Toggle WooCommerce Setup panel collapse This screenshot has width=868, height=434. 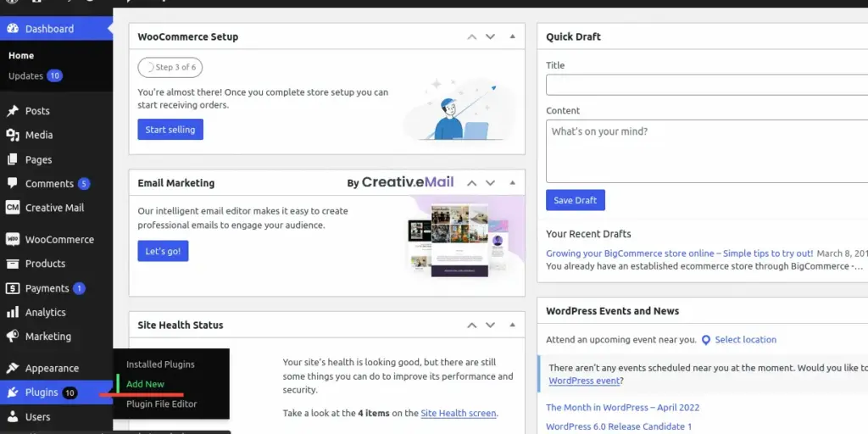512,36
